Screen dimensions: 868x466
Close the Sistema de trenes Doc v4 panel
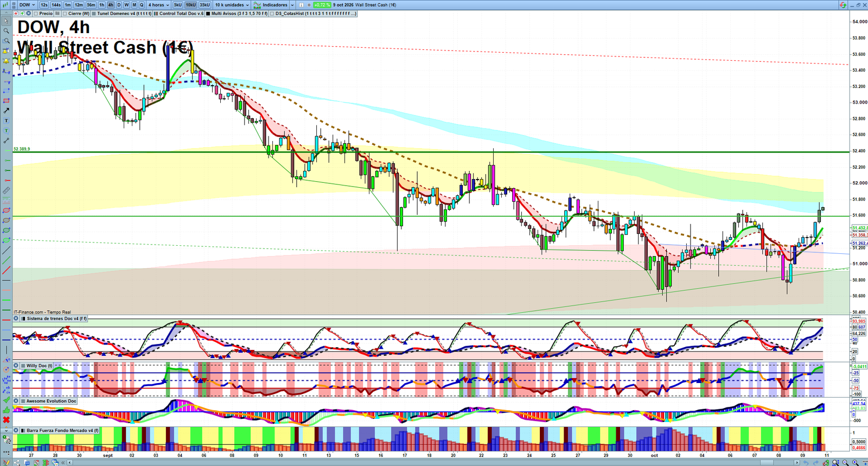[x=16, y=318]
